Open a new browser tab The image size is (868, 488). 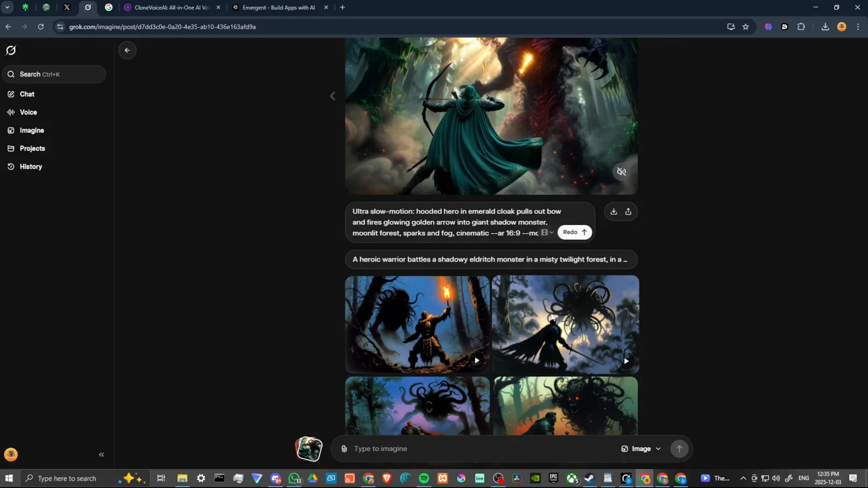pyautogui.click(x=342, y=8)
